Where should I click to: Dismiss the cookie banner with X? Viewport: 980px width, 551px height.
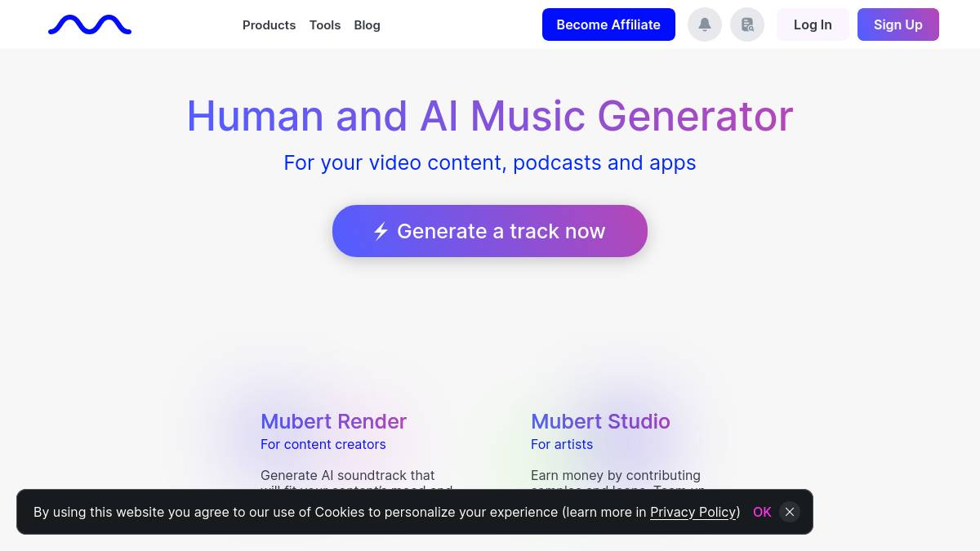pyautogui.click(x=789, y=512)
